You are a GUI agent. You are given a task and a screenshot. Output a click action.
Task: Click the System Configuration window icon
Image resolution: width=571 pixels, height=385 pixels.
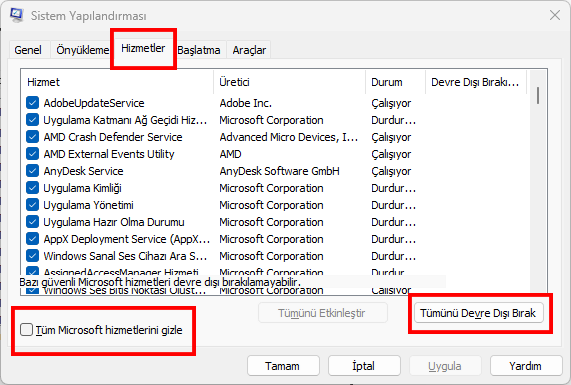point(16,15)
